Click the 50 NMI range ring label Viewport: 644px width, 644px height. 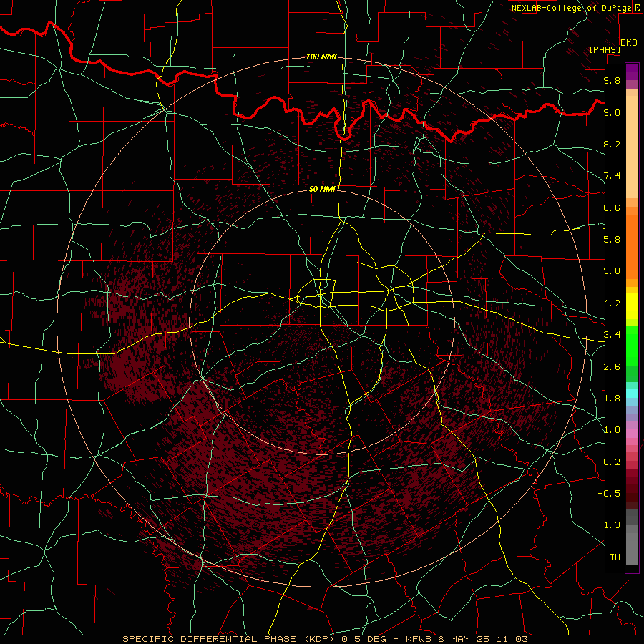[x=322, y=189]
